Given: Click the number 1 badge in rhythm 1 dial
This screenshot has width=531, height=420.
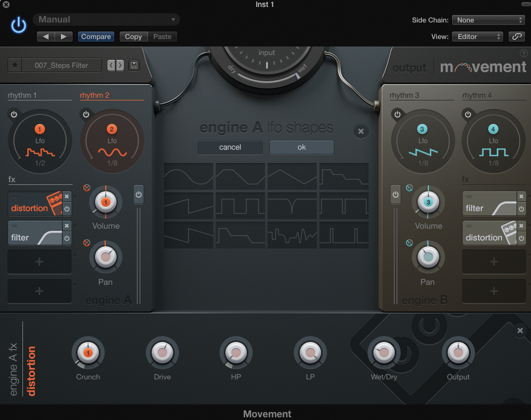Looking at the screenshot, I should pyautogui.click(x=40, y=129).
